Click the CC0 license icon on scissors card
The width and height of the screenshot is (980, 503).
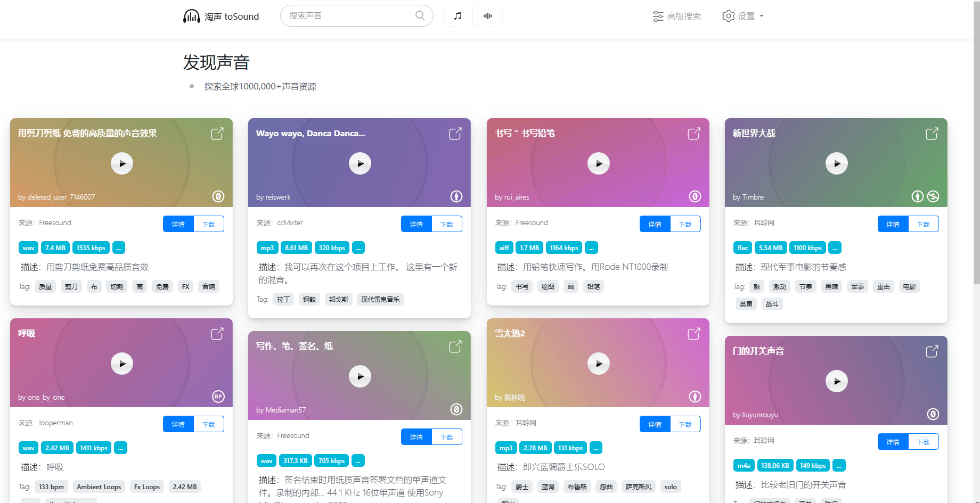(218, 196)
